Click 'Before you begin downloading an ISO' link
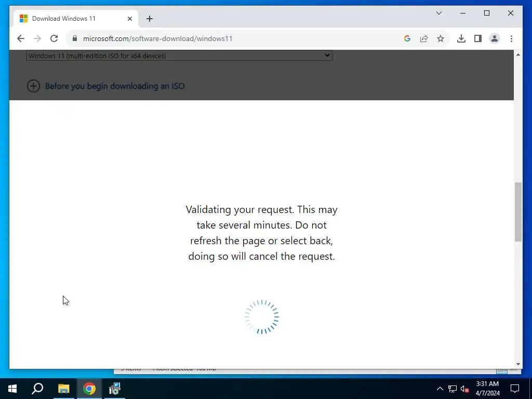This screenshot has height=399, width=532. 115,86
